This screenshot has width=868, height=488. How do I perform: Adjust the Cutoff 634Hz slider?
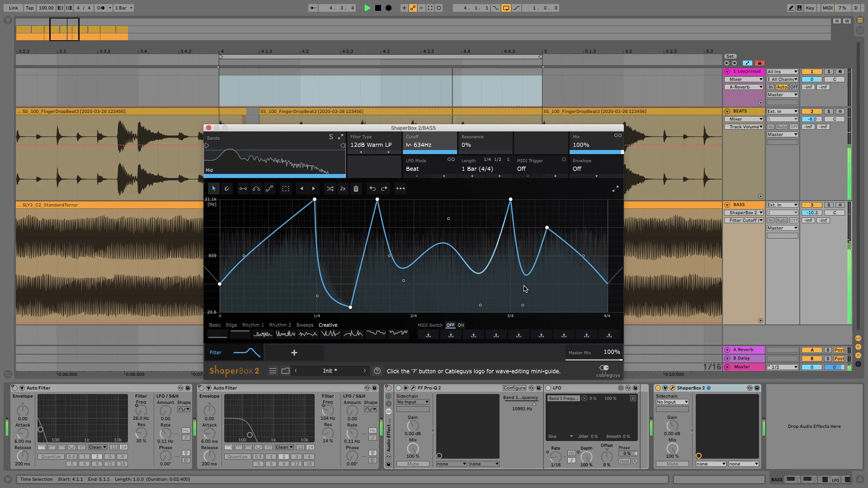(429, 152)
